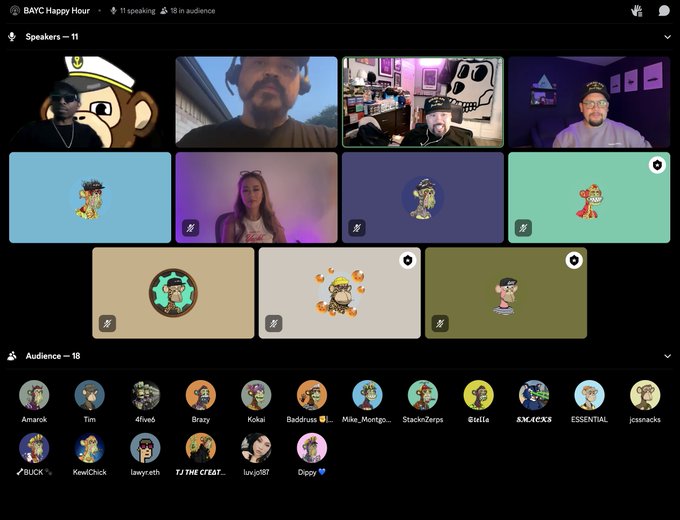Image resolution: width=680 pixels, height=520 pixels.
Task: Open SMACKS audience avatar
Action: coord(534,395)
